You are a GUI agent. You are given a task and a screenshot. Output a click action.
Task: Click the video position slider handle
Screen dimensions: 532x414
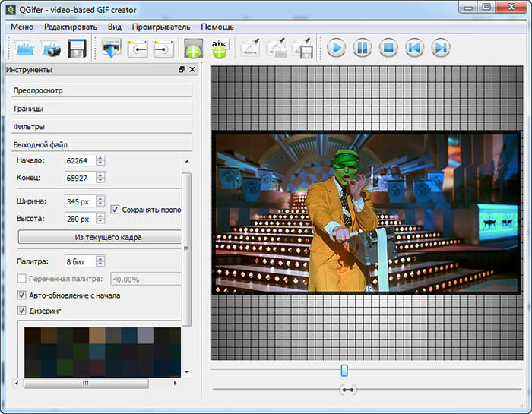click(344, 370)
